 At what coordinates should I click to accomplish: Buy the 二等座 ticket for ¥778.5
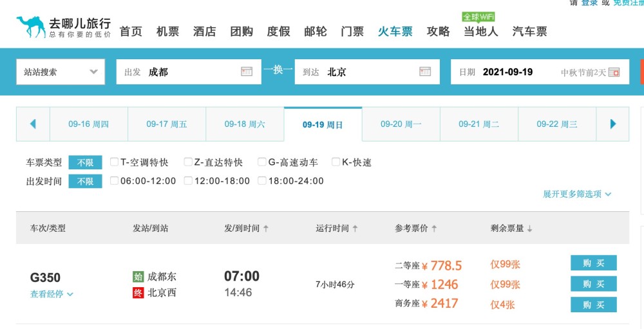(x=593, y=263)
